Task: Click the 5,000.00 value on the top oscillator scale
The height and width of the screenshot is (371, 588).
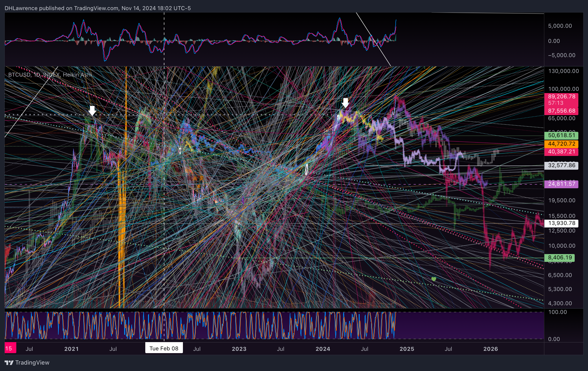Action: (x=560, y=26)
